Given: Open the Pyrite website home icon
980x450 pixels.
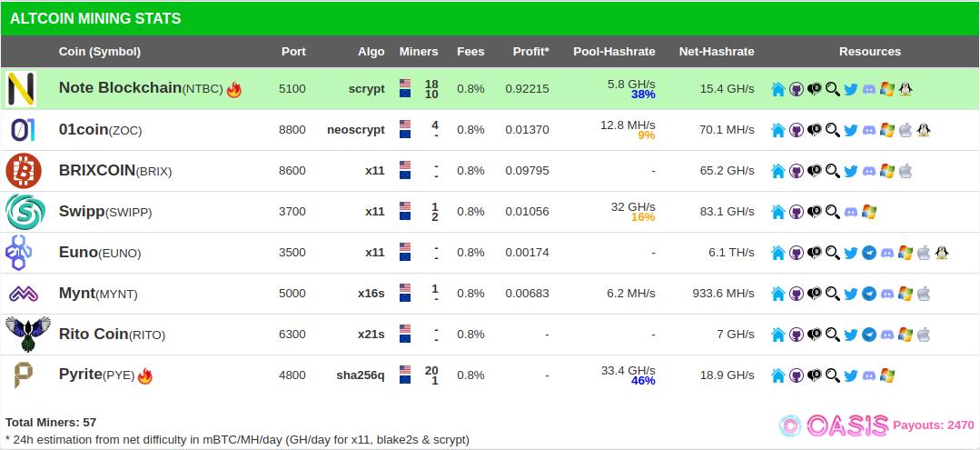Looking at the screenshot, I should [778, 375].
